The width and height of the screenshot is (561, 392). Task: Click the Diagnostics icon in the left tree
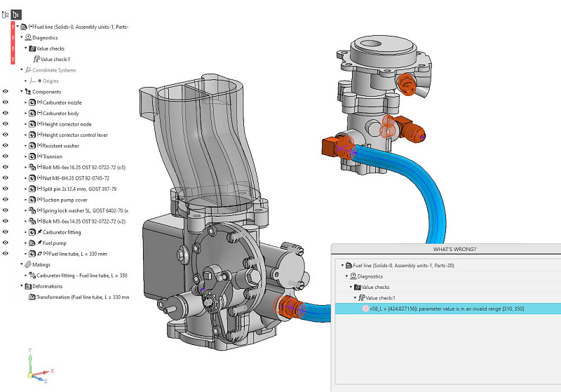pyautogui.click(x=28, y=38)
